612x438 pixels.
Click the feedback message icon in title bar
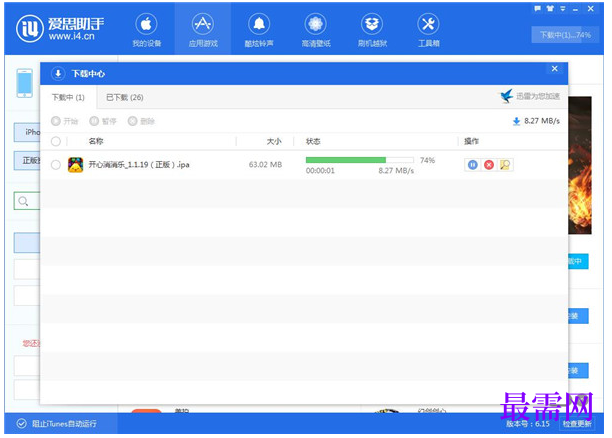click(537, 8)
